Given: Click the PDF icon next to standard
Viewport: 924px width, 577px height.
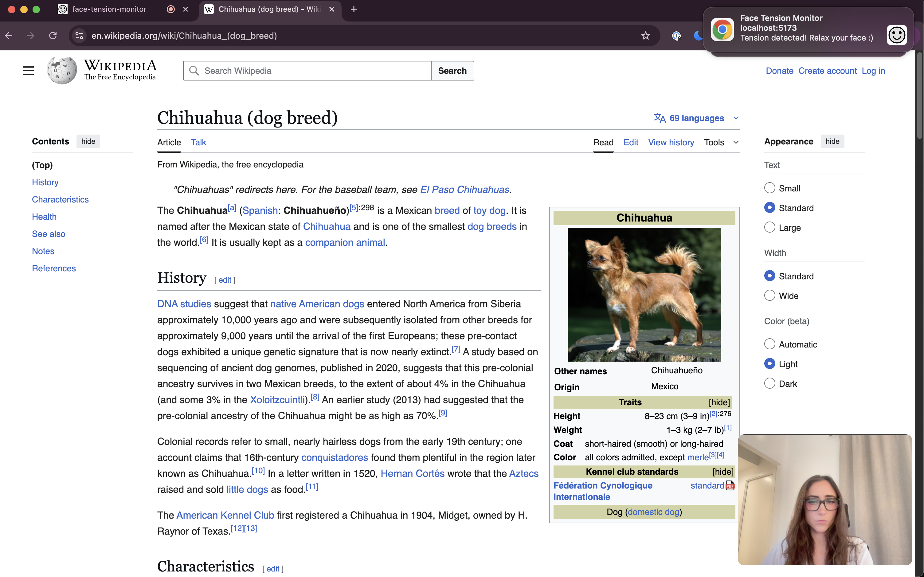Looking at the screenshot, I should tap(730, 485).
